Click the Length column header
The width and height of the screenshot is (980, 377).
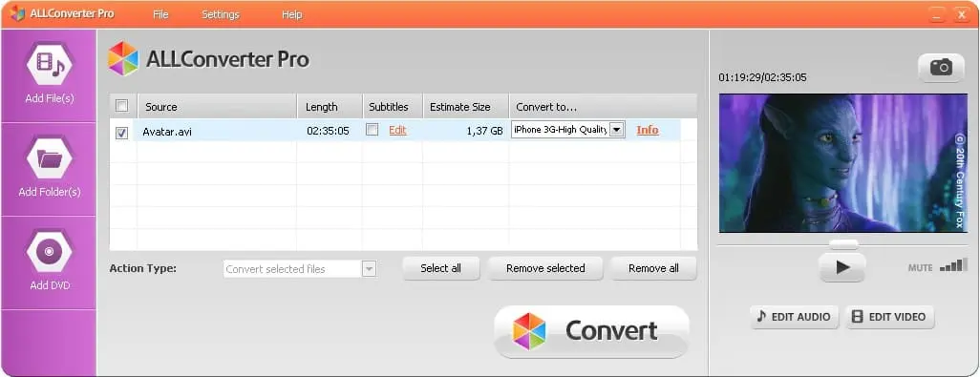[330, 107]
